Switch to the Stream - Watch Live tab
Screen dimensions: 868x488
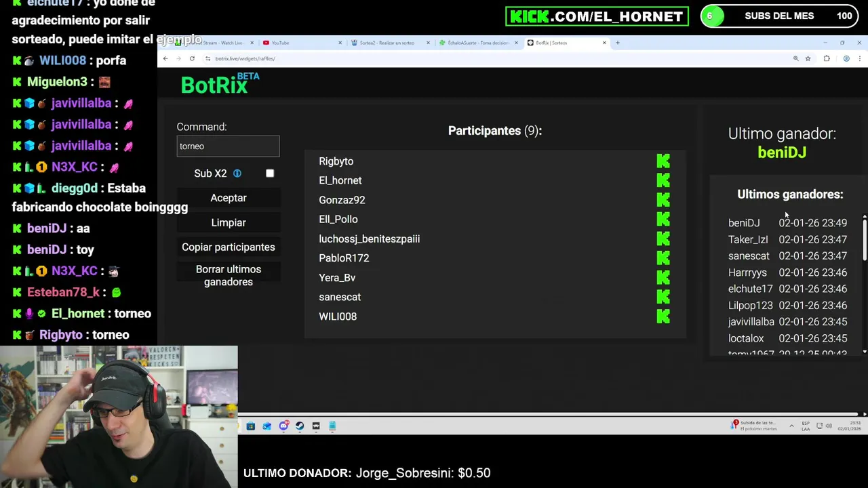(x=214, y=43)
